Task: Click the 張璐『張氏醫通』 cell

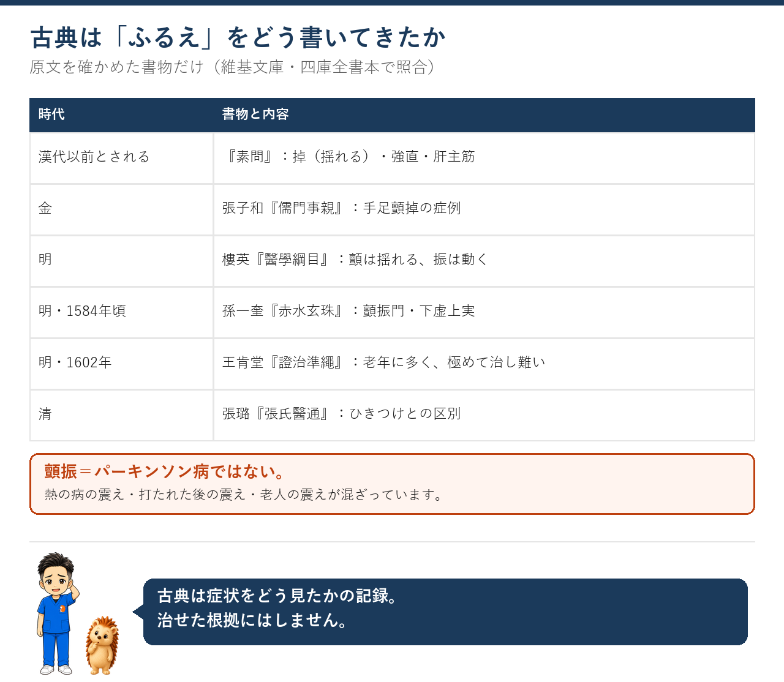Action: coord(484,415)
